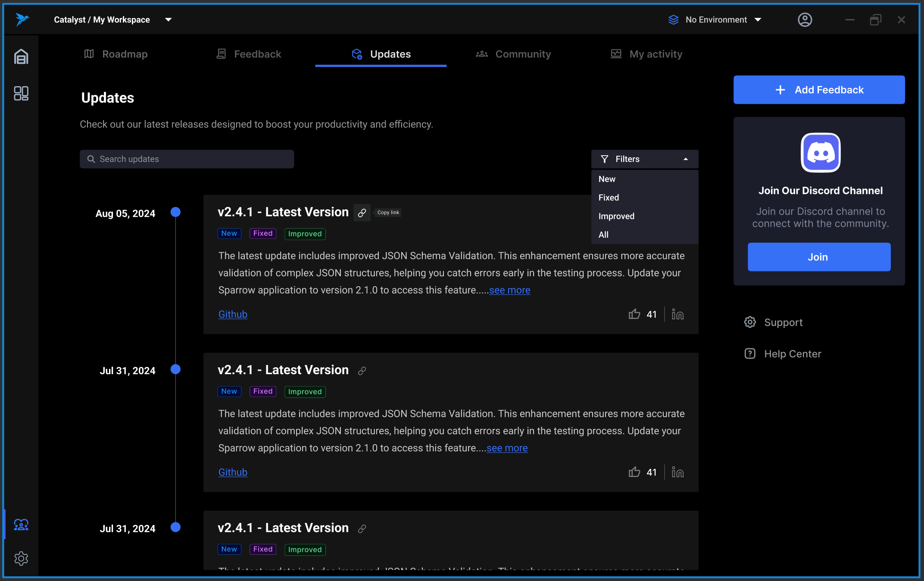Image resolution: width=924 pixels, height=581 pixels.
Task: Focus the Search updates field
Action: pos(187,159)
